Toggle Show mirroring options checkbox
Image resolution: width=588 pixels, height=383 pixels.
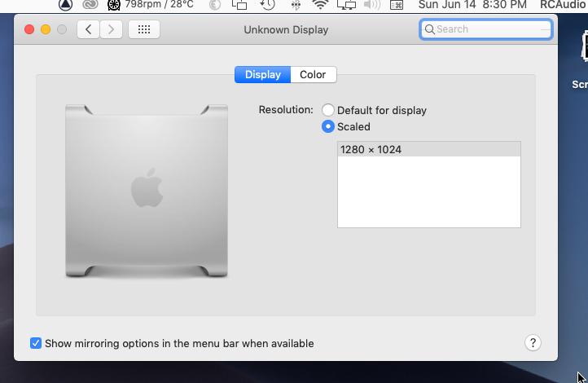tap(36, 343)
